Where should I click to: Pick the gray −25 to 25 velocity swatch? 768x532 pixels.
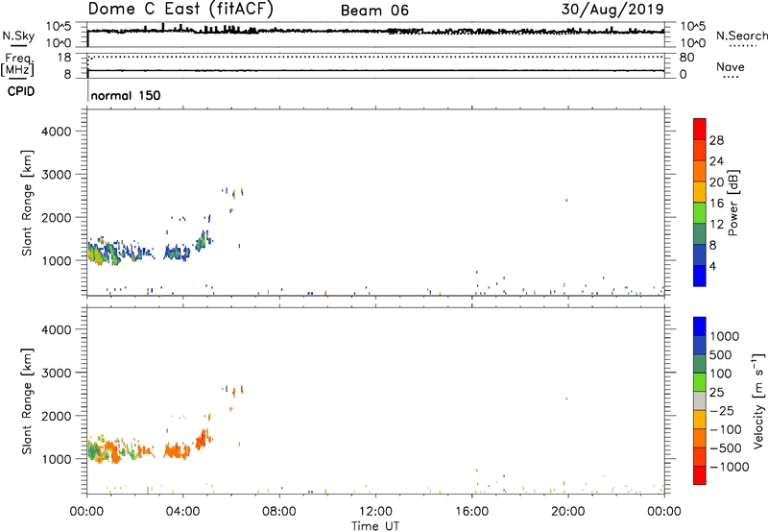point(700,400)
